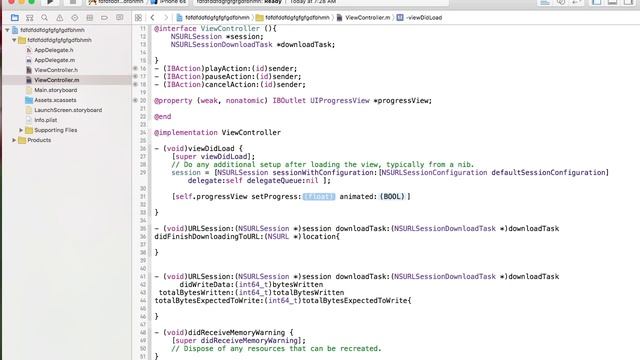Screen dimensions: 640x360
Task: Click 'didWriteData:' at line 42
Action: tap(207, 284)
